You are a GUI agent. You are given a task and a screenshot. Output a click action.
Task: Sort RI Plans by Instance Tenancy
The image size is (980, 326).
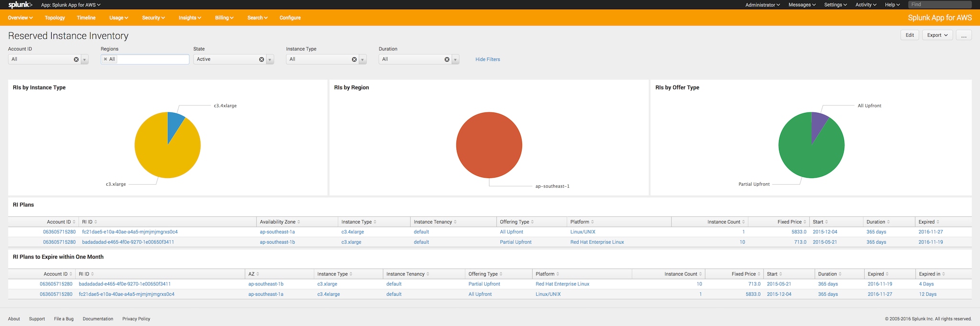[435, 222]
